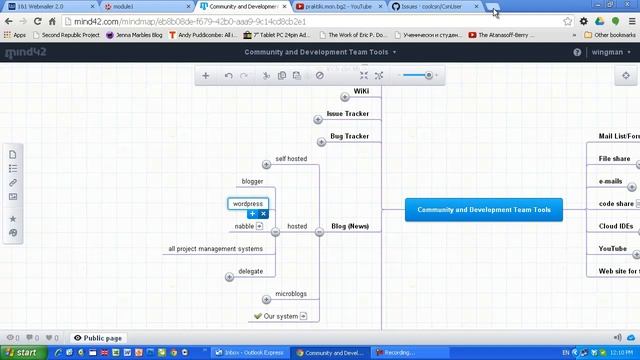Click the wordpress node text field
Image resolution: width=640 pixels, height=360 pixels.
(248, 204)
